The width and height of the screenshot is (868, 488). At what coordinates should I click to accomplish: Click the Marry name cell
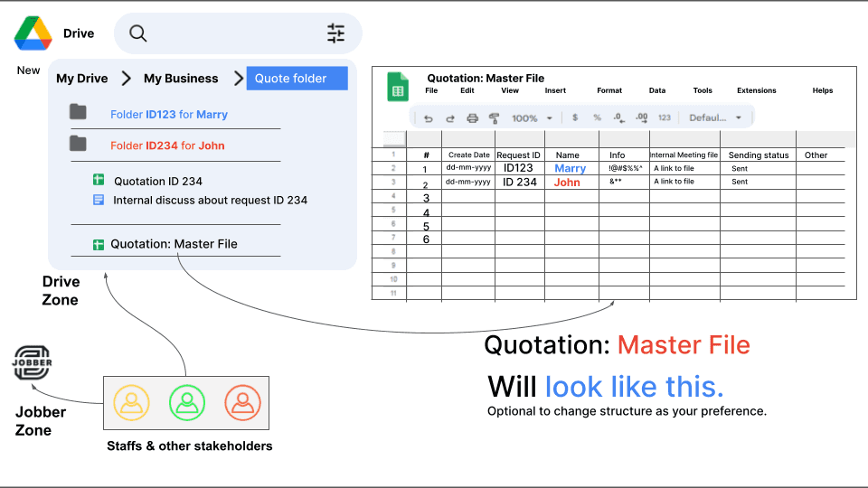click(570, 168)
